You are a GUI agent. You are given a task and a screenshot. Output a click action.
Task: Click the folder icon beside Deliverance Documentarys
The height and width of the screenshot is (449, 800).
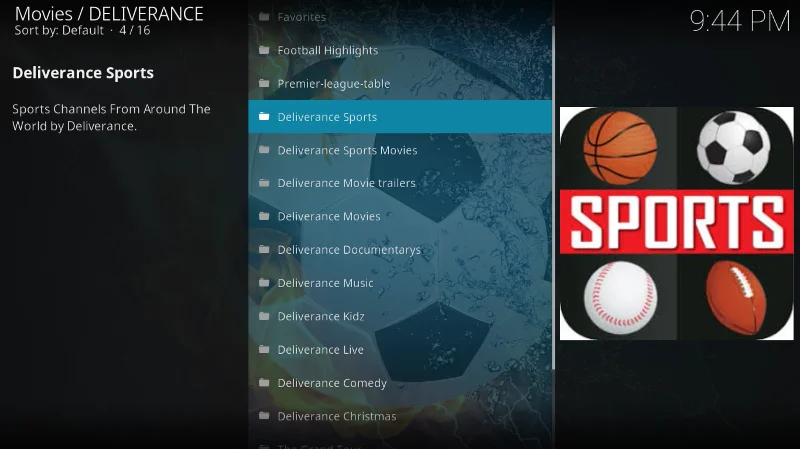click(264, 250)
